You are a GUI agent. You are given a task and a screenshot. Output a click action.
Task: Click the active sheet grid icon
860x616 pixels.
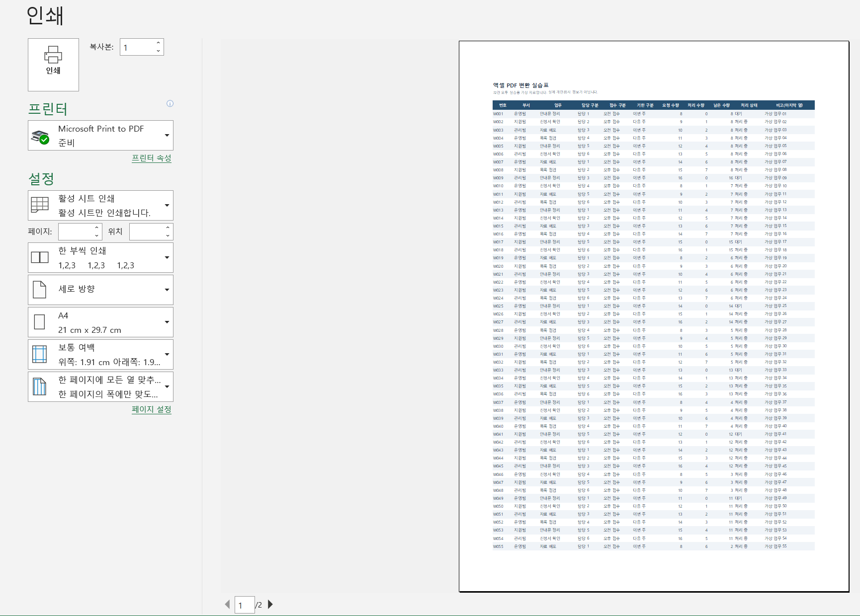pyautogui.click(x=40, y=205)
